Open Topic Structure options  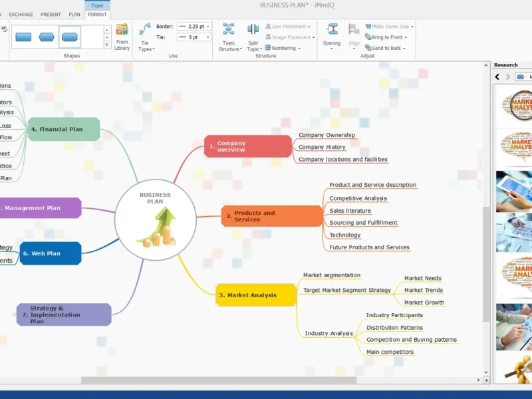point(229,37)
